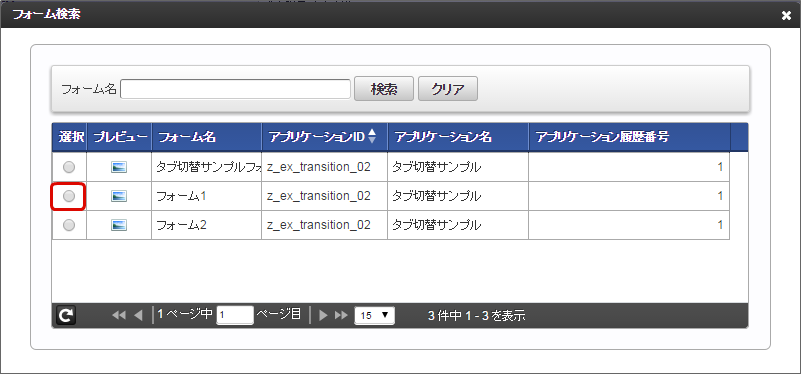Open preview icon for フォーム1 row
The width and height of the screenshot is (801, 374).
pyautogui.click(x=119, y=196)
